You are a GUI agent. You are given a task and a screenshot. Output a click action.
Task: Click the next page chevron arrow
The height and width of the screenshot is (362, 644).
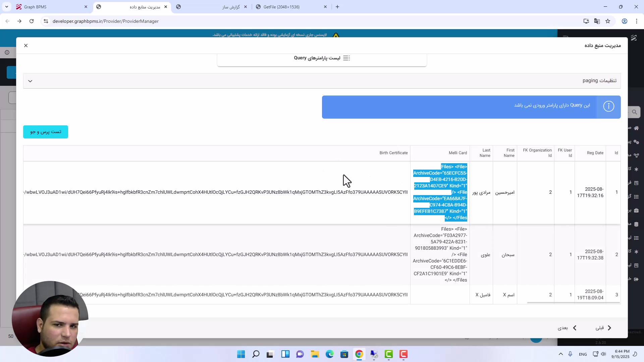coord(575,328)
